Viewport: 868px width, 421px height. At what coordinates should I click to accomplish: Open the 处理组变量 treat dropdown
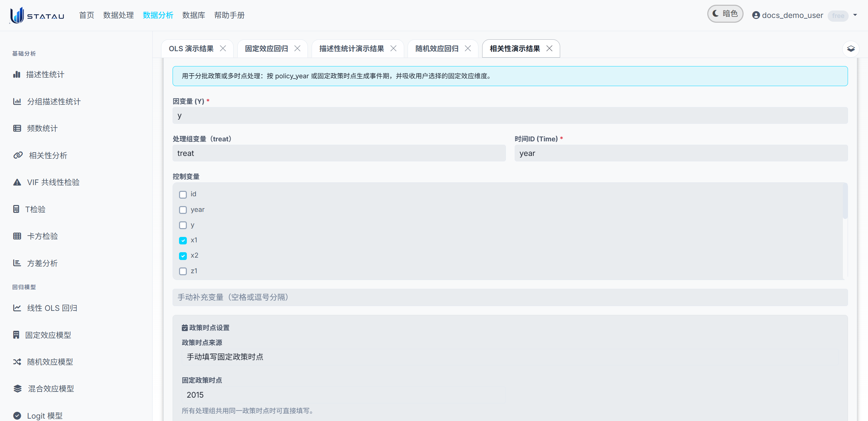[339, 153]
